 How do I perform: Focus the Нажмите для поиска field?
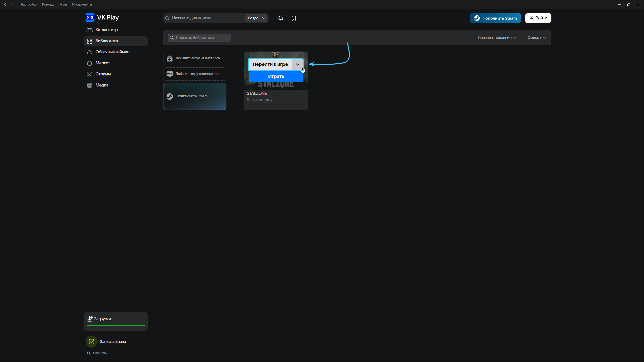pos(204,18)
